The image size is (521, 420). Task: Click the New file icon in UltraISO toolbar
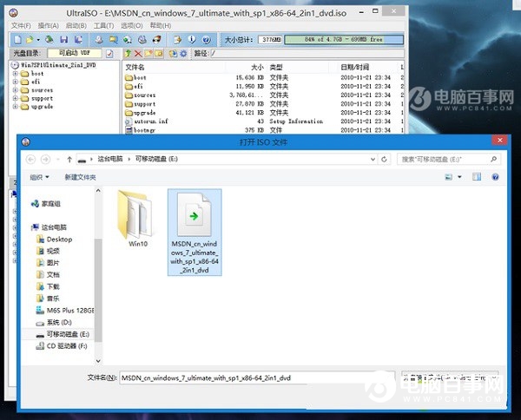17,40
